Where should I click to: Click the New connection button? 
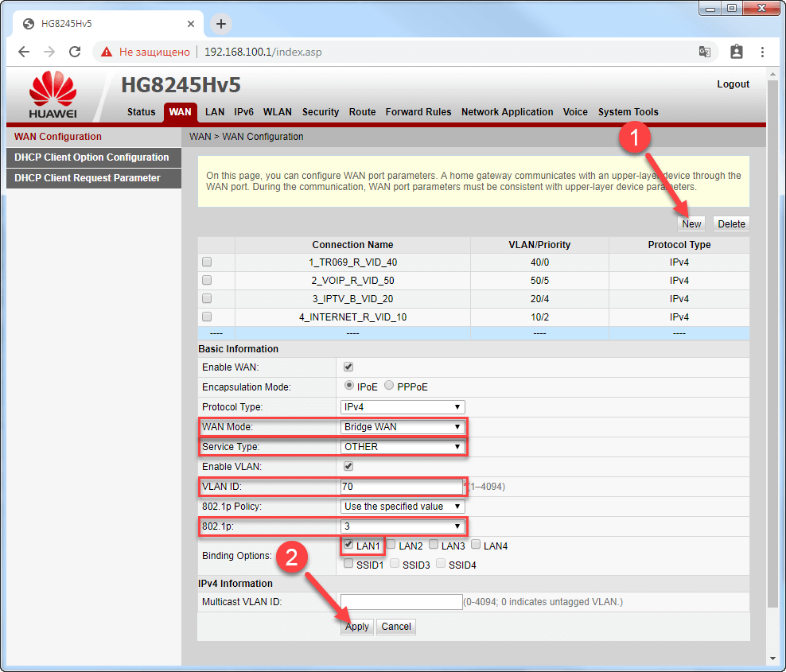[691, 224]
